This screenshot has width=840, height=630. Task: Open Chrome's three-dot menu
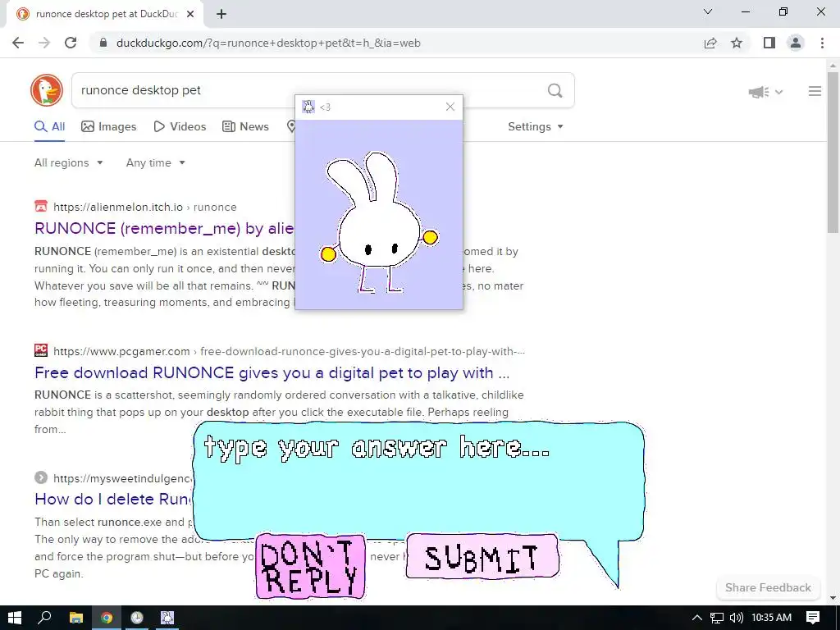click(x=822, y=43)
